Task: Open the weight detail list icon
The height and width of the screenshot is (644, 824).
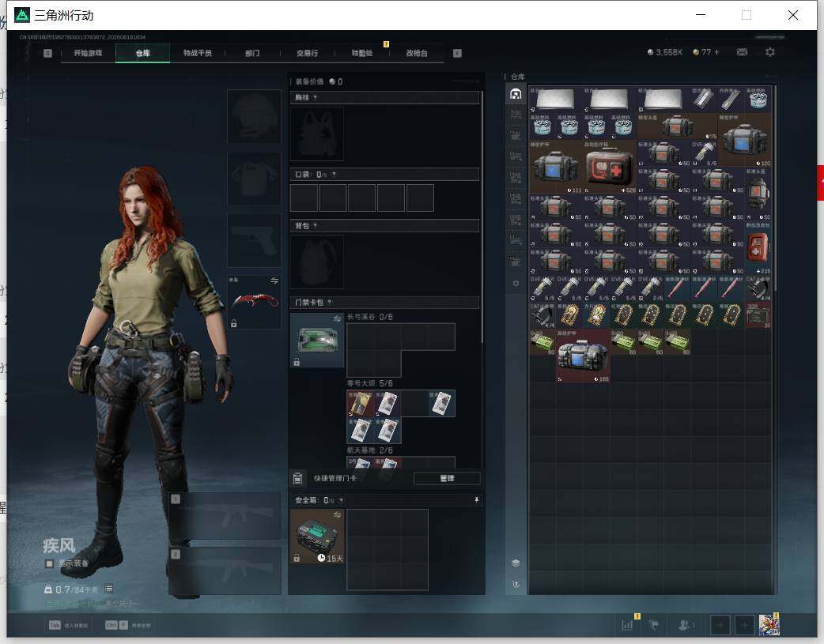Action: (108, 589)
